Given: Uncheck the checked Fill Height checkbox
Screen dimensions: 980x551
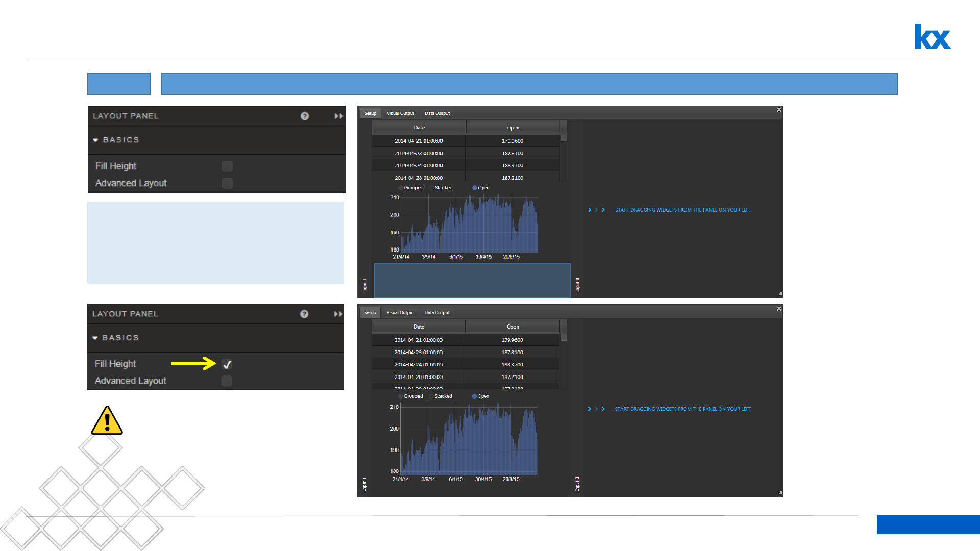Looking at the screenshot, I should 227,364.
